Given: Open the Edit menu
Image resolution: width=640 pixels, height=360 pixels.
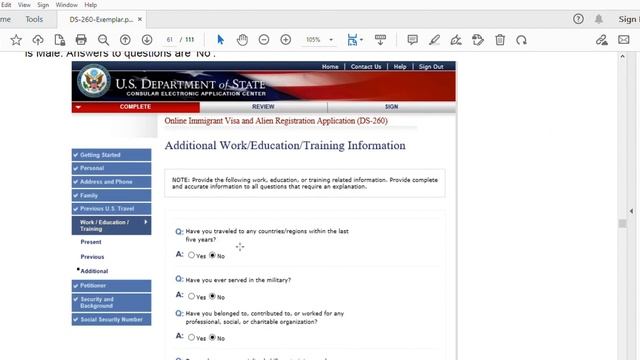Looking at the screenshot, I should (6, 5).
